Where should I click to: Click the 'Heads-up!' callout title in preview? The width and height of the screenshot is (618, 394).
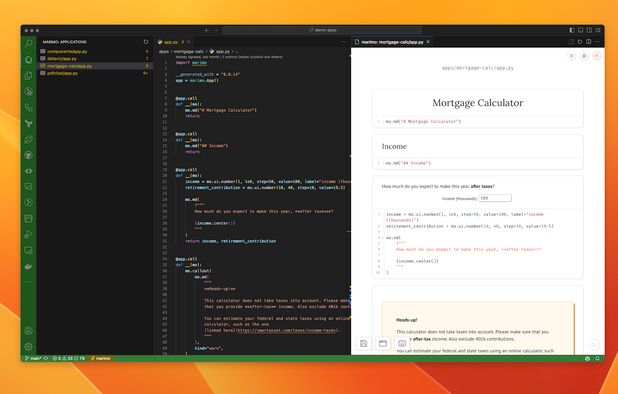point(407,320)
